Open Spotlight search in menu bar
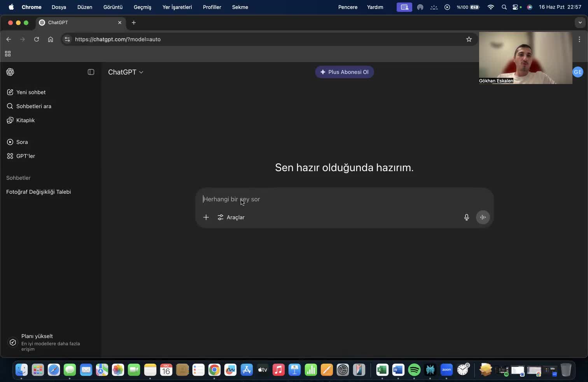Image resolution: width=588 pixels, height=382 pixels. [504, 7]
